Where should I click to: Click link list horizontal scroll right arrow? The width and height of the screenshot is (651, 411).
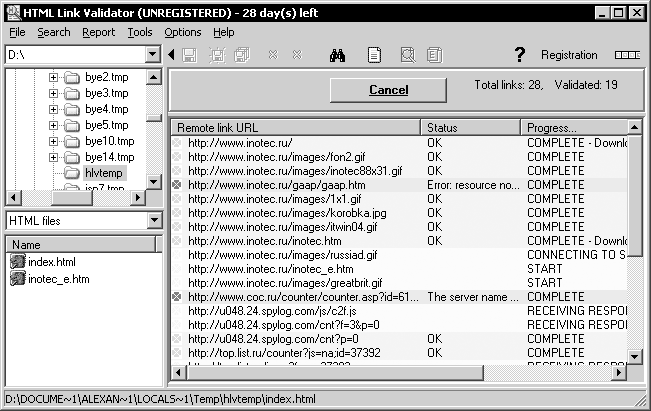(619, 372)
